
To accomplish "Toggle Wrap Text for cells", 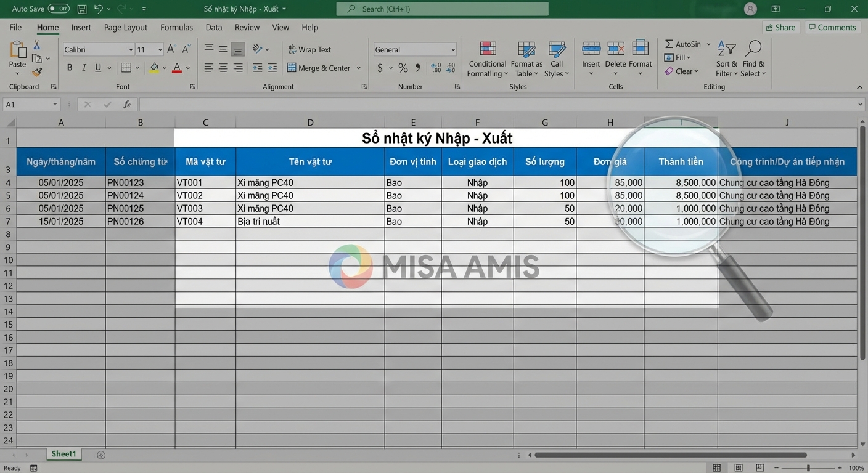I will click(x=309, y=50).
